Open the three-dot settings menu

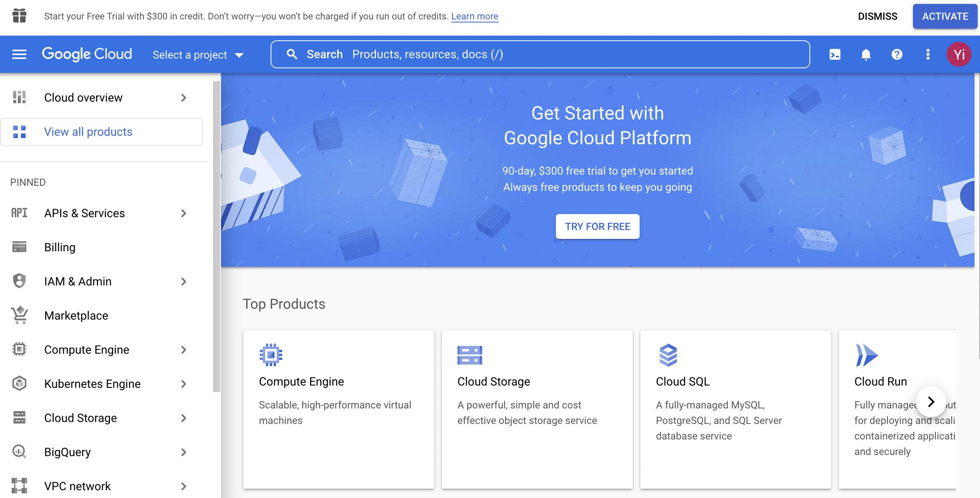pos(928,54)
